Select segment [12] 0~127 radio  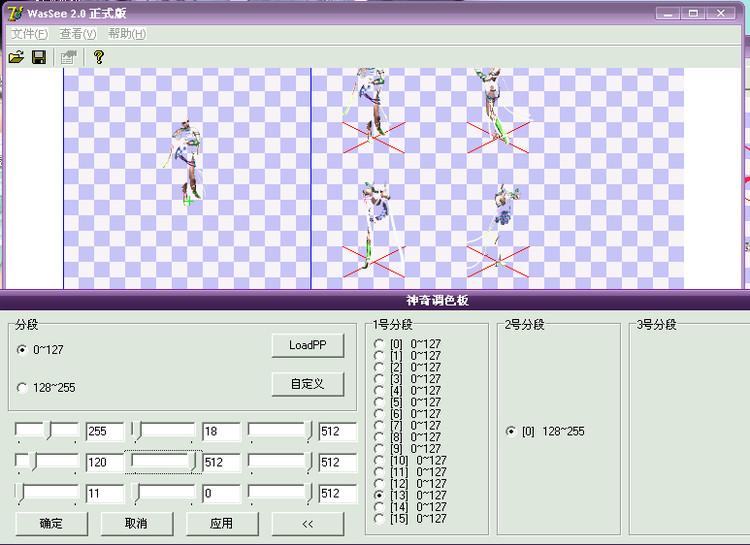coord(379,483)
